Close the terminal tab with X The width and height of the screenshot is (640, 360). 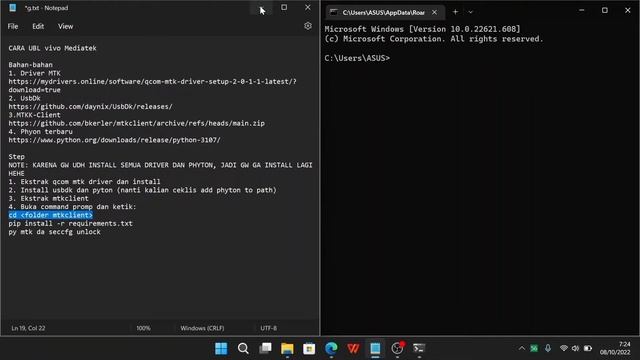point(435,13)
